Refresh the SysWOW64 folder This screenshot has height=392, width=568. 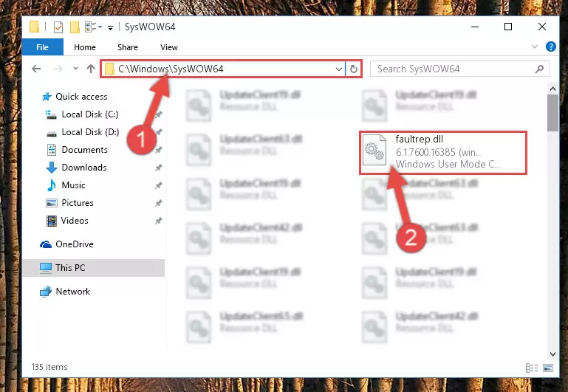(x=354, y=69)
